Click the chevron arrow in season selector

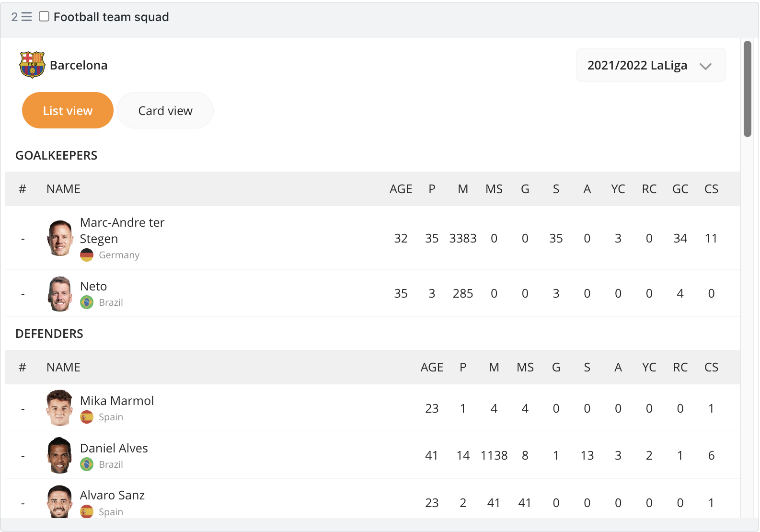[705, 66]
